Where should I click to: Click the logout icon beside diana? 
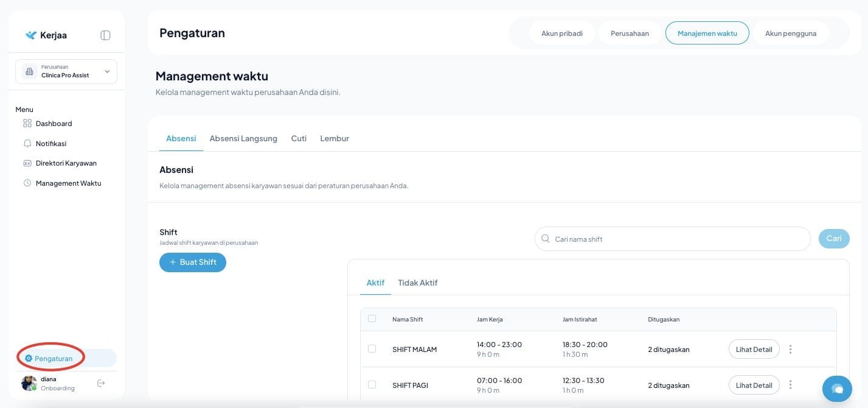coord(101,383)
